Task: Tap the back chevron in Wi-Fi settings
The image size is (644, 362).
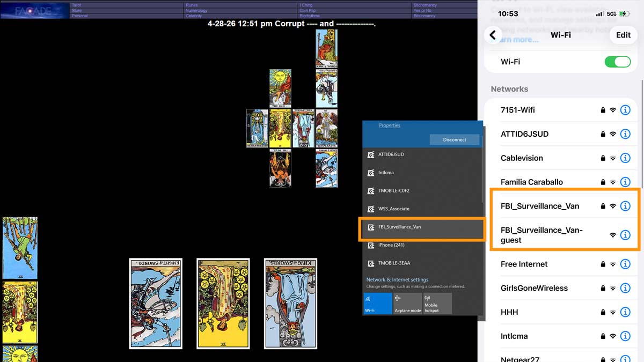Action: point(493,35)
